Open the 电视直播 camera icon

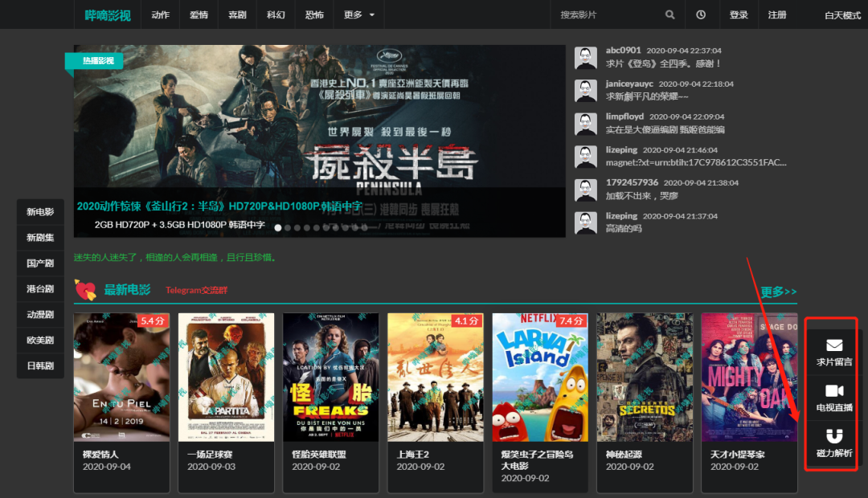click(x=834, y=390)
